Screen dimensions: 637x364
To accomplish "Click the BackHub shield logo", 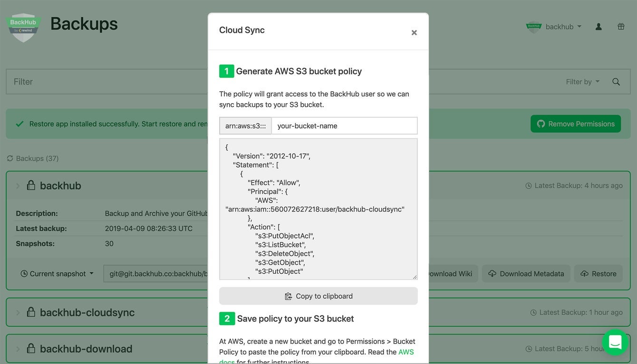I will tap(23, 27).
